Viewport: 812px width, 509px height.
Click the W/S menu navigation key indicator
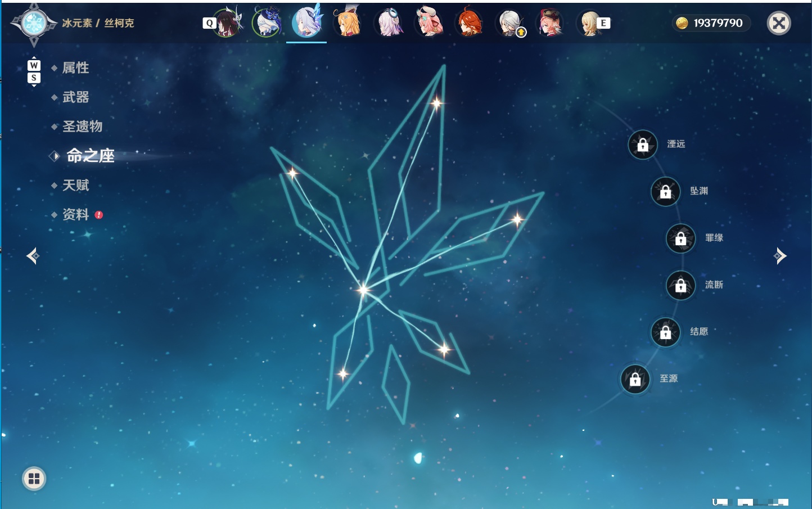(34, 71)
